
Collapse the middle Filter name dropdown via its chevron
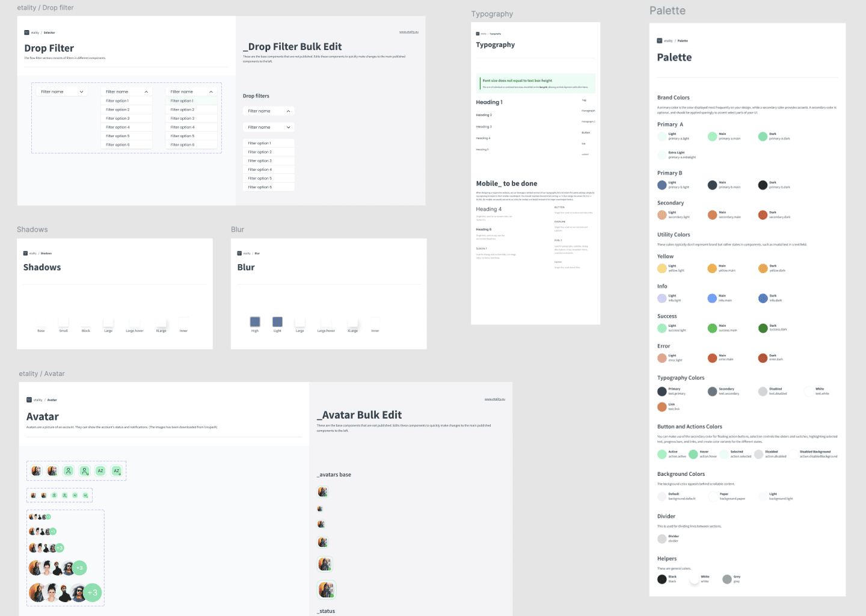(146, 91)
